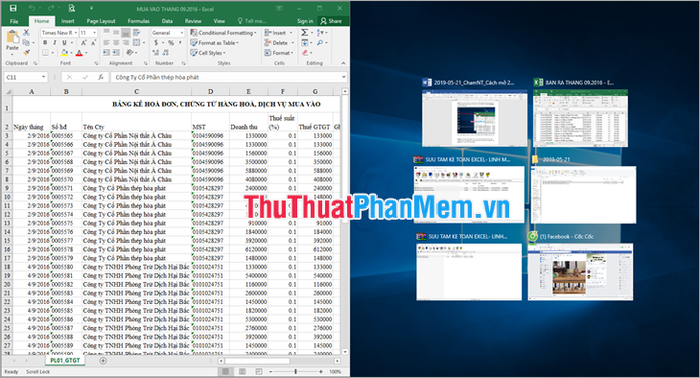Undo the last action in Excel
This screenshot has width=700, height=378.
32,8
